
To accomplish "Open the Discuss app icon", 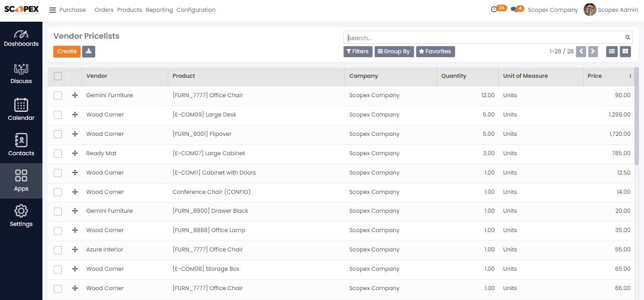I will point(21,69).
